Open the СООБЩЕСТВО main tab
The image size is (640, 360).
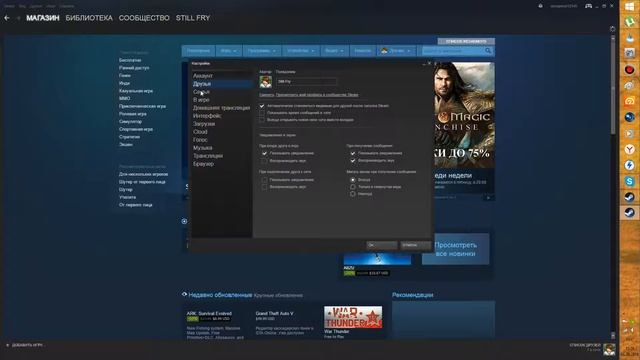tap(144, 18)
